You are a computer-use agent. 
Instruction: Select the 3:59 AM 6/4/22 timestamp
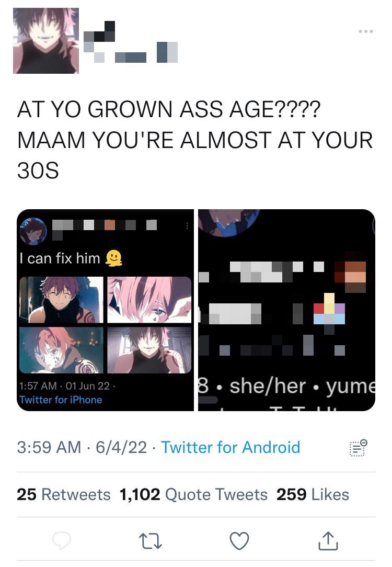[x=82, y=447]
